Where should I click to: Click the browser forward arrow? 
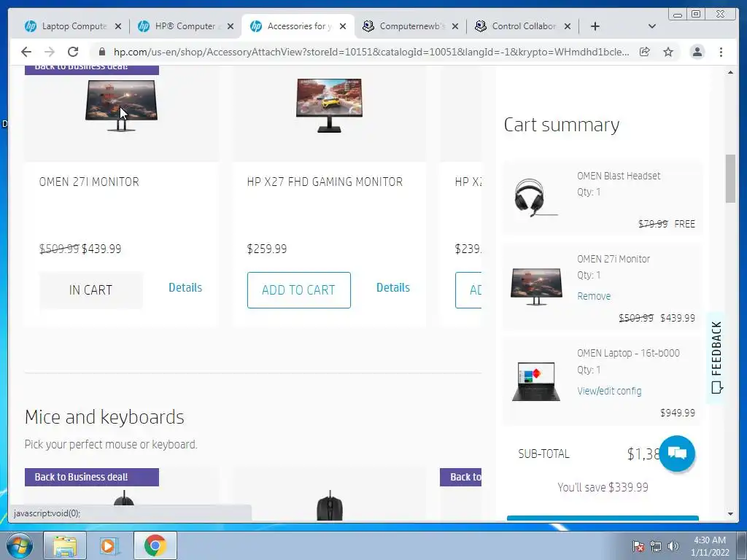click(50, 52)
